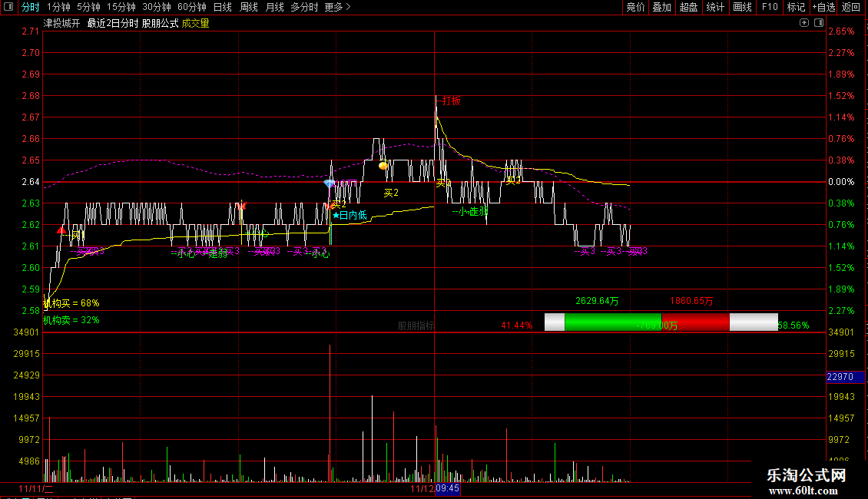This screenshot has width=868, height=499.
Task: Click the orange ball signal icon
Action: pyautogui.click(x=383, y=165)
